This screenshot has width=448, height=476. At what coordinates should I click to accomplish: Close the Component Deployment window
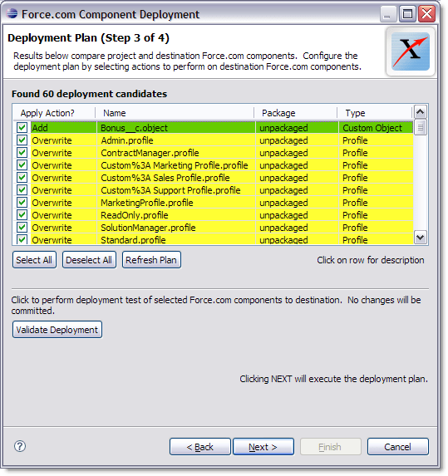point(426,14)
